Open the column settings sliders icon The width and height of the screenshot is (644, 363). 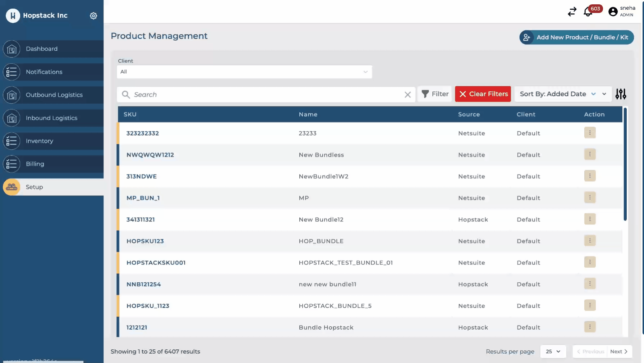(621, 94)
